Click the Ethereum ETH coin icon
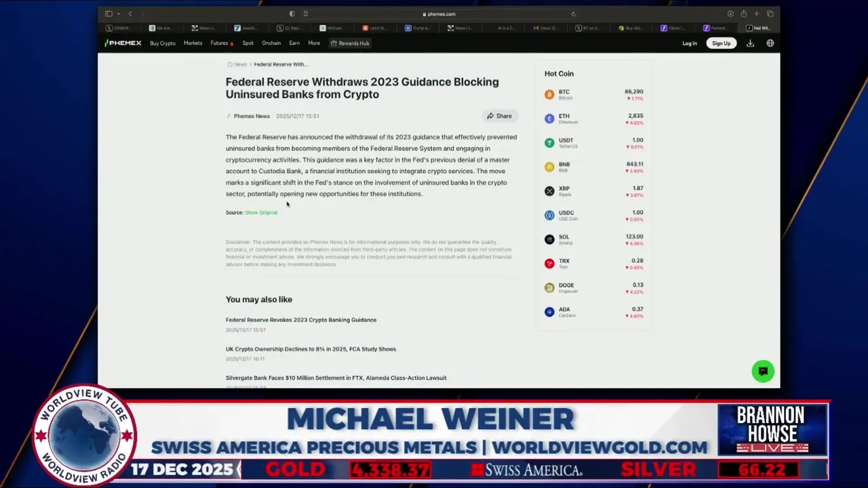 [x=549, y=119]
